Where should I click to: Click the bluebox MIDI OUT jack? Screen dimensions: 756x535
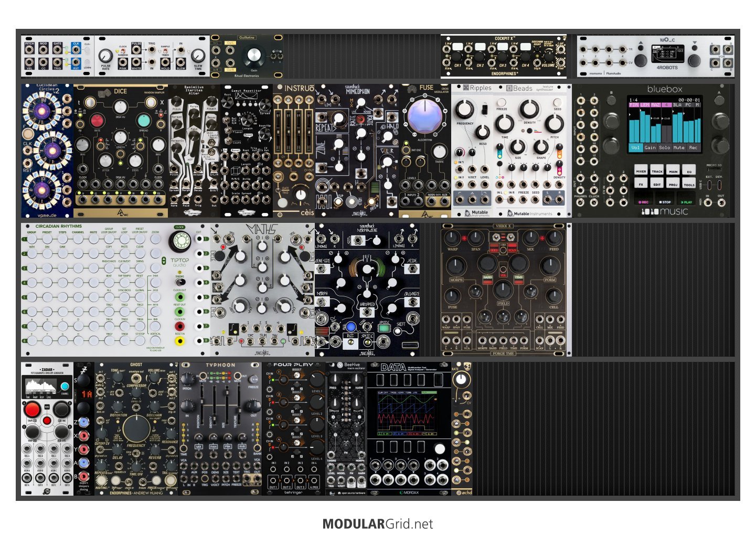coord(720,204)
